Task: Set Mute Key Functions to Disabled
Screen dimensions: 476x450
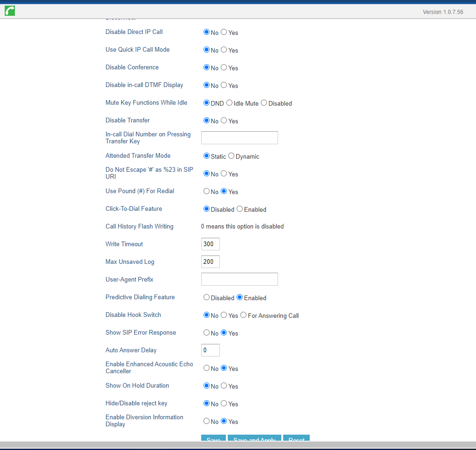Action: click(264, 103)
